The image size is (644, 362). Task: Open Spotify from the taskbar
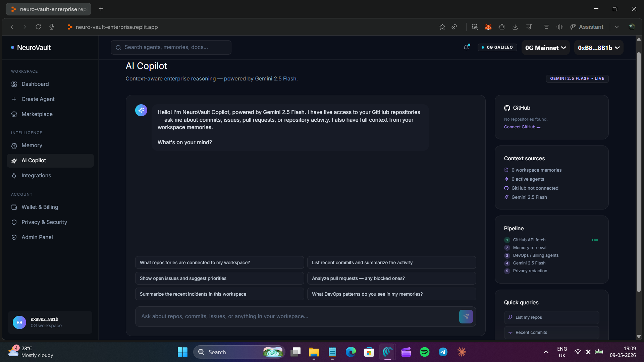pos(425,352)
